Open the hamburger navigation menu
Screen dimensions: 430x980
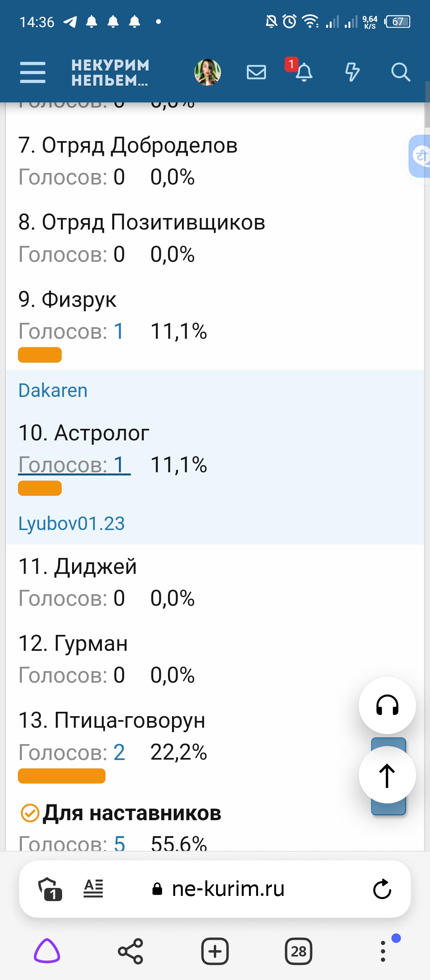[x=33, y=73]
